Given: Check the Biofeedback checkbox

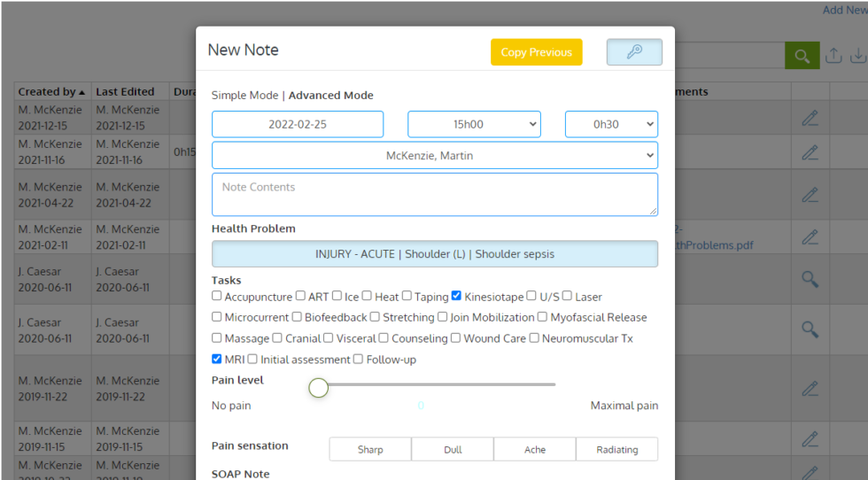Looking at the screenshot, I should tap(297, 317).
